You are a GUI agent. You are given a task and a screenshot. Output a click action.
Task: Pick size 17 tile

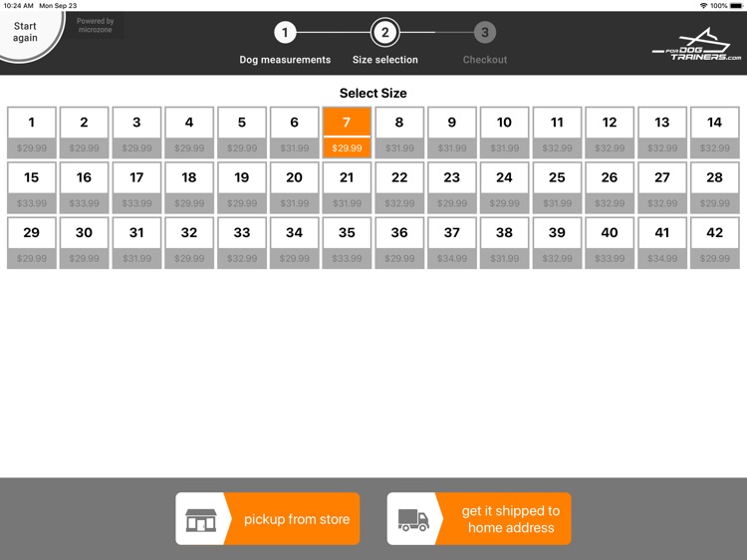[136, 187]
